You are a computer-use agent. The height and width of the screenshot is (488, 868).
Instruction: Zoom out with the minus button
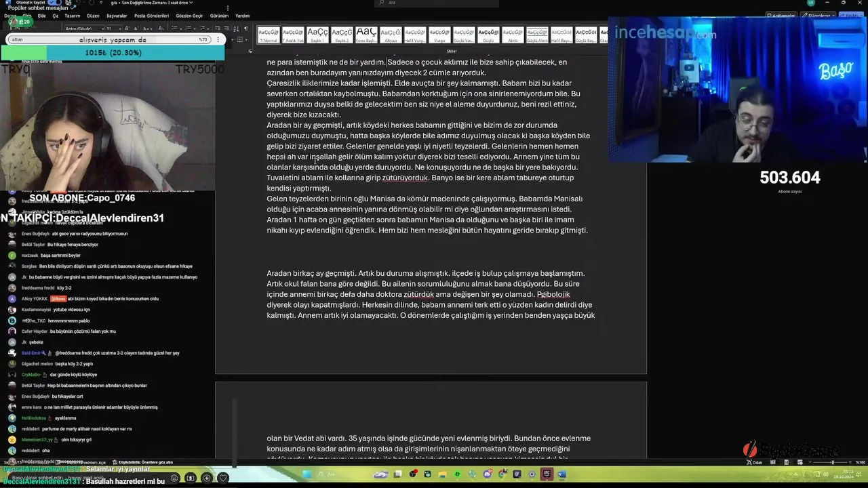click(810, 462)
